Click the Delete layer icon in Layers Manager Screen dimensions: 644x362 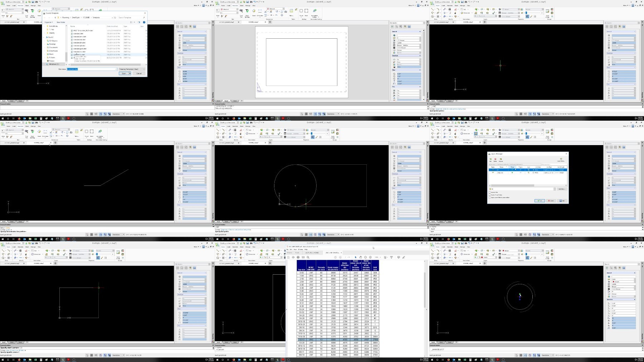[495, 160]
